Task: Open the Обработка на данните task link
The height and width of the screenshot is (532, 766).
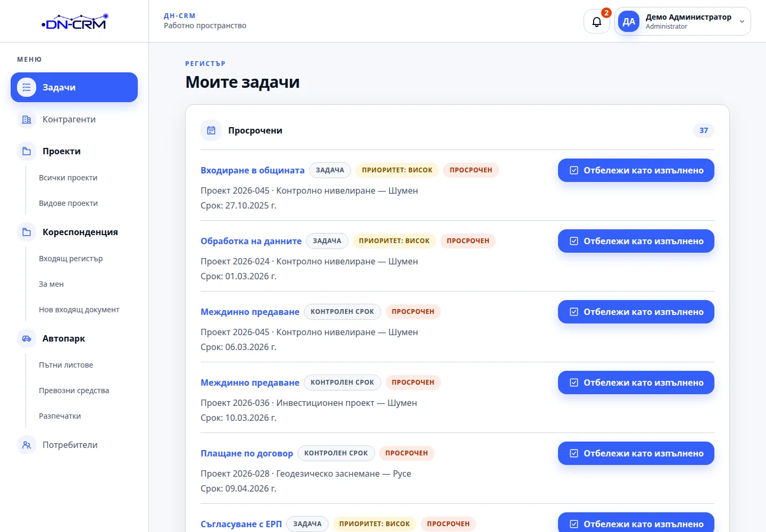Action: 251,241
